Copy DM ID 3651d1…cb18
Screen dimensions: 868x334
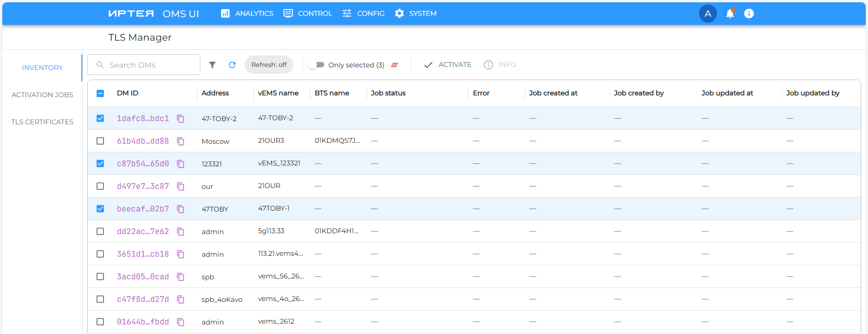[x=180, y=254]
